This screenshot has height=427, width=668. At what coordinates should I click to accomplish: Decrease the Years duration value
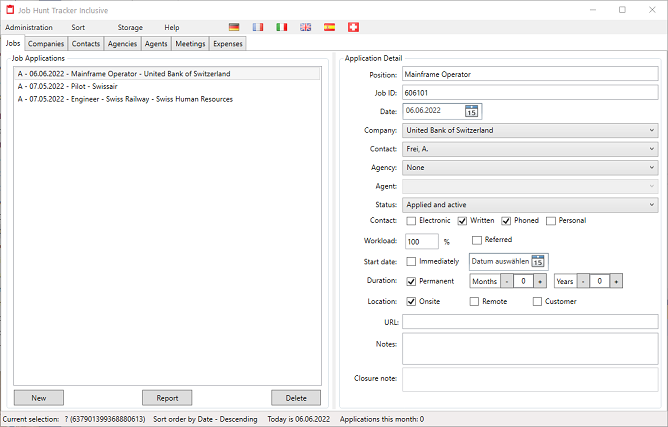click(x=583, y=281)
